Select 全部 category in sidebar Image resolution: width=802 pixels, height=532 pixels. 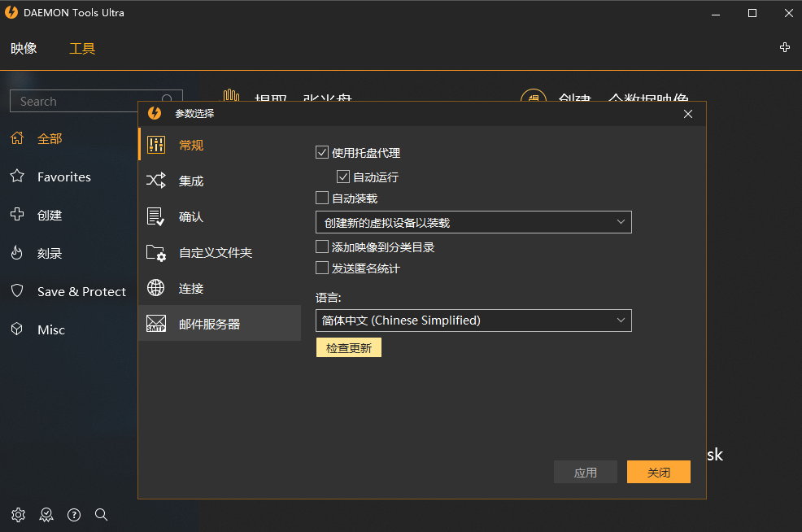(50, 138)
